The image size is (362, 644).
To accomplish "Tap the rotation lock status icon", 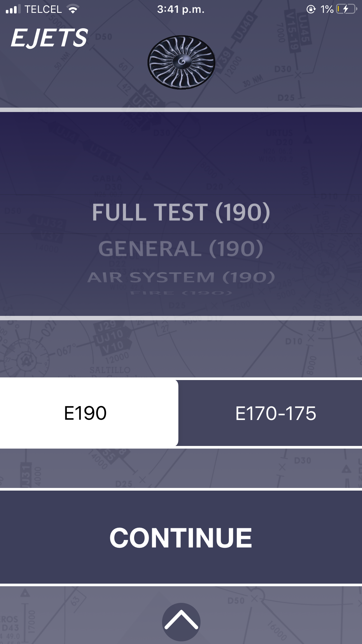I will 311,9.
